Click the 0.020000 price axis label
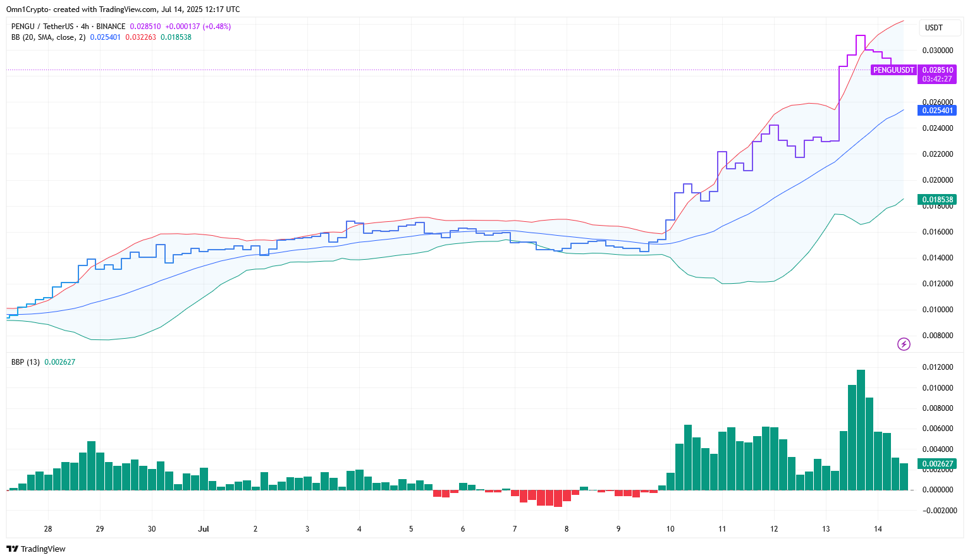 (937, 180)
